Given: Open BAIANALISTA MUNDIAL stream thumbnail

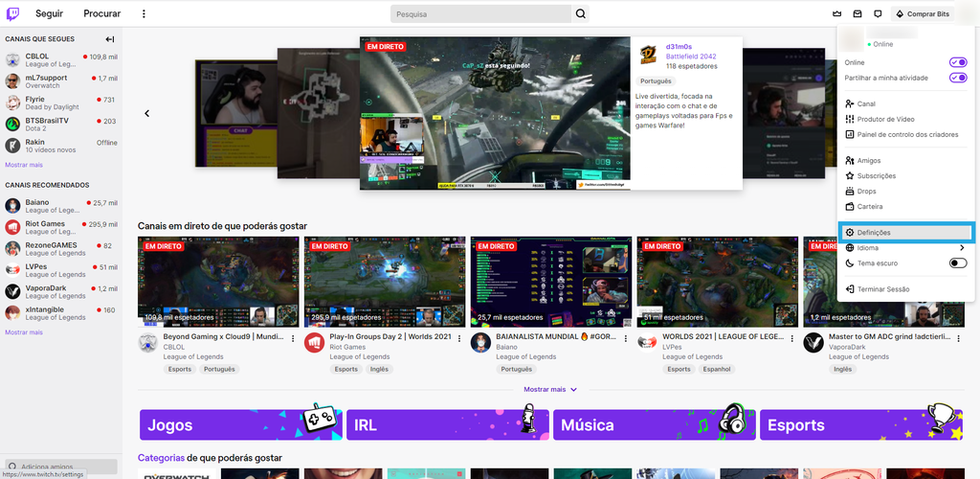Looking at the screenshot, I should 551,282.
